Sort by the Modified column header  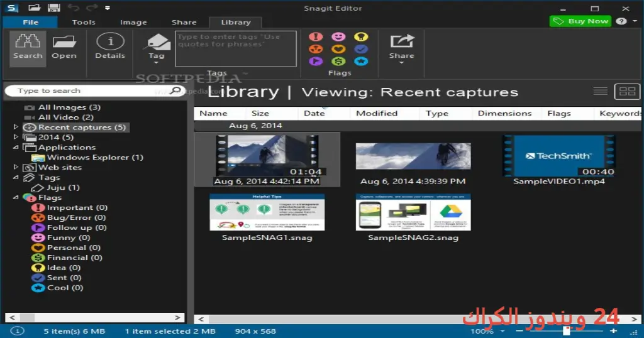click(377, 113)
